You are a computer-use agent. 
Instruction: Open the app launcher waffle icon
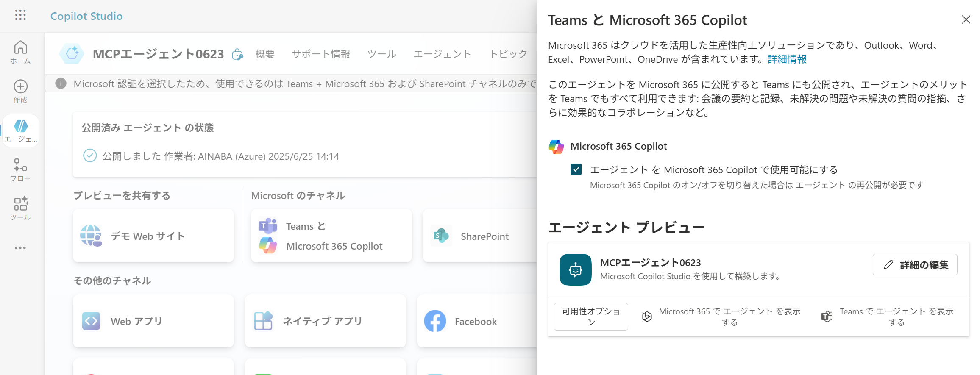coord(20,15)
